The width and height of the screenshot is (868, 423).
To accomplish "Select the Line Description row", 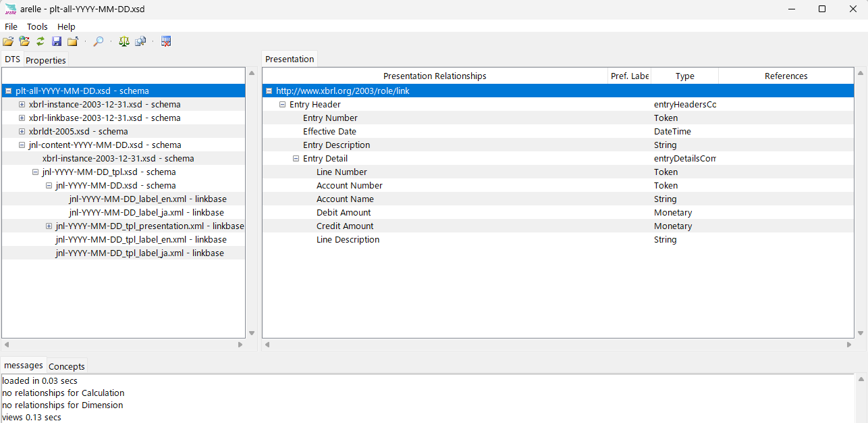I will point(558,239).
